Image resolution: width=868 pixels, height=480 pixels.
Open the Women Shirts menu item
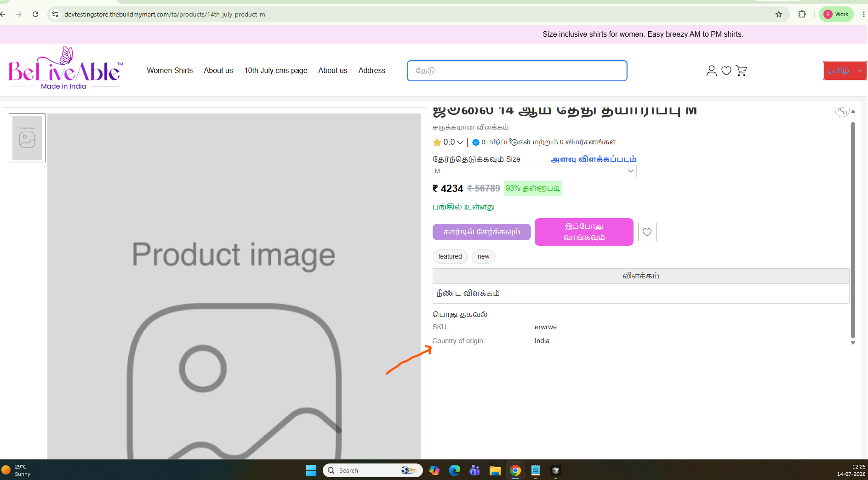click(170, 70)
